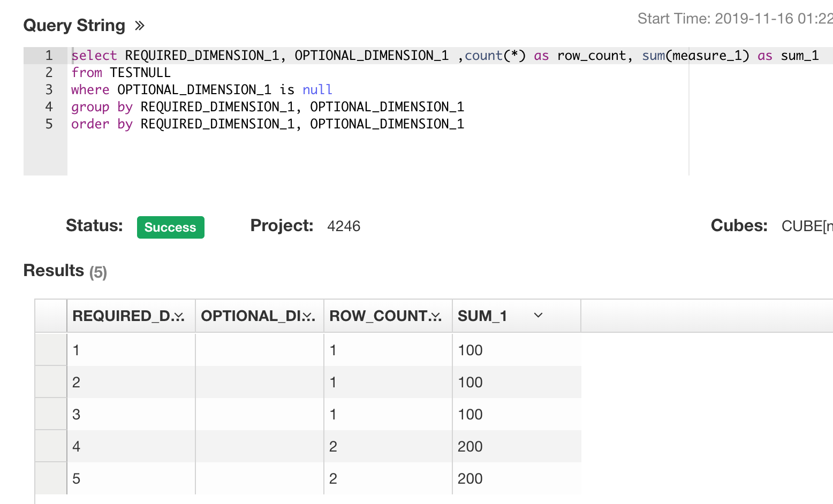The height and width of the screenshot is (504, 833).
Task: Open SUM_1 column header dropdown arrow
Action: tap(539, 315)
